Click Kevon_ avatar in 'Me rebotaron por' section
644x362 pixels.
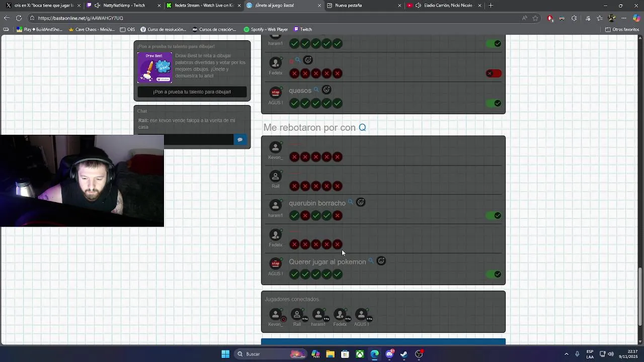(275, 147)
